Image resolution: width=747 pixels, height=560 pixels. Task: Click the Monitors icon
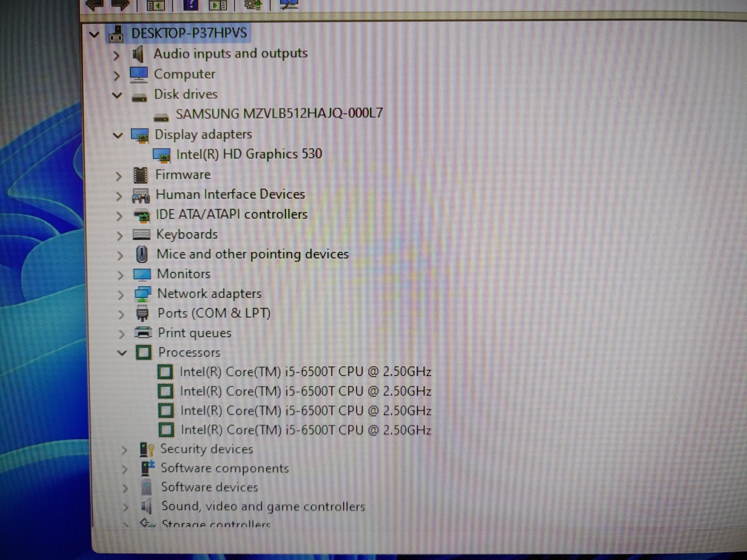tap(142, 274)
